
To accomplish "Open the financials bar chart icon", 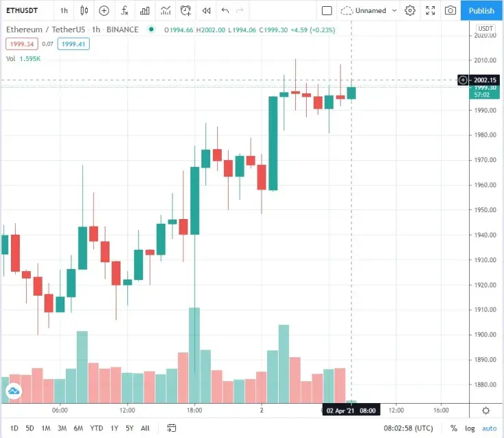I will [x=145, y=10].
